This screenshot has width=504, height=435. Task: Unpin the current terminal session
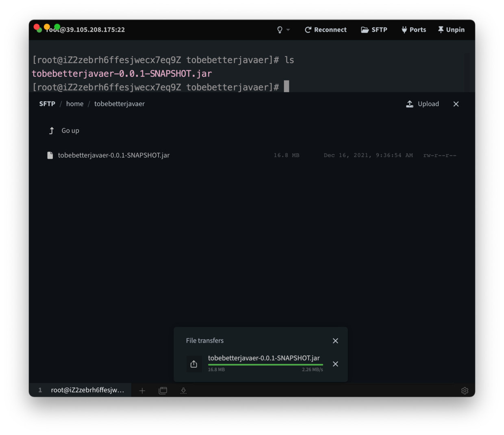point(450,29)
